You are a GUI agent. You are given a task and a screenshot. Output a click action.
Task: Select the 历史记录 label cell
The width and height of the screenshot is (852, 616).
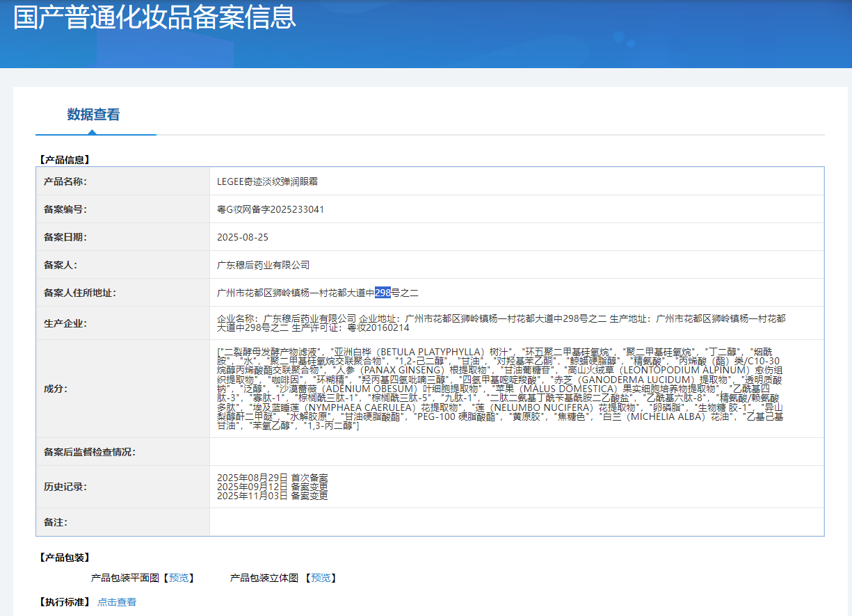[x=123, y=487]
